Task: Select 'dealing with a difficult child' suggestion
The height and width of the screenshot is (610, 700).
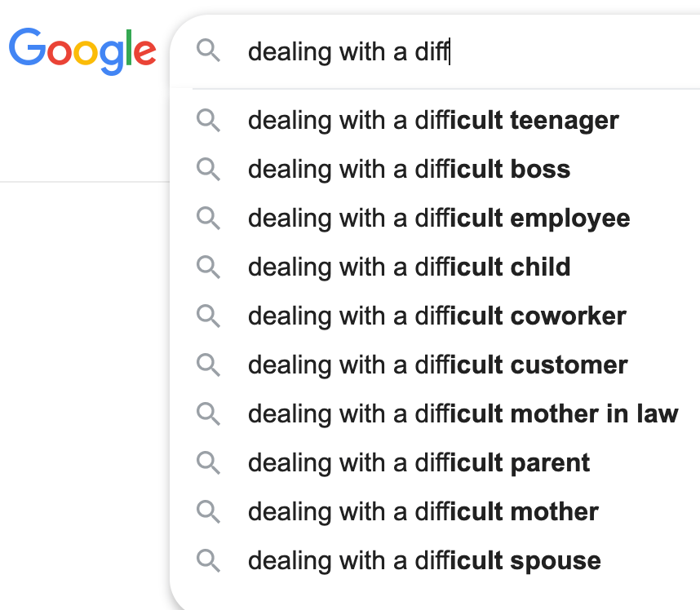Action: [409, 267]
